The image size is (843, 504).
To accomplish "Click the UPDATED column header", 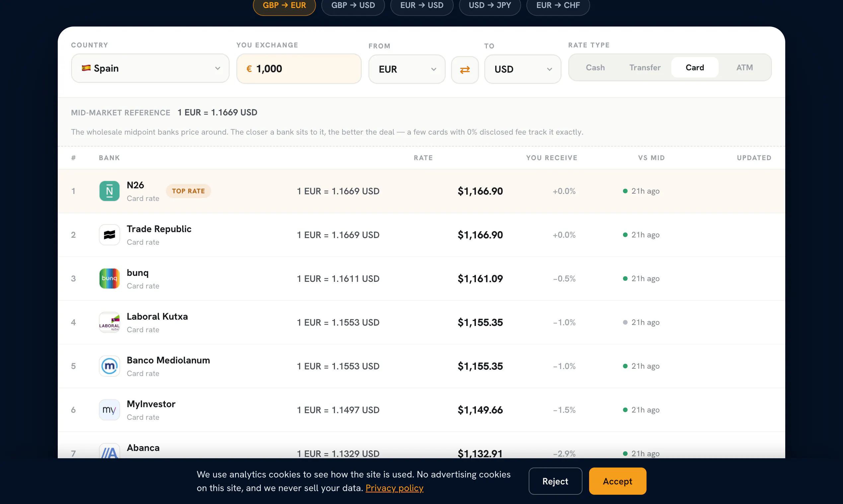I will pyautogui.click(x=754, y=157).
